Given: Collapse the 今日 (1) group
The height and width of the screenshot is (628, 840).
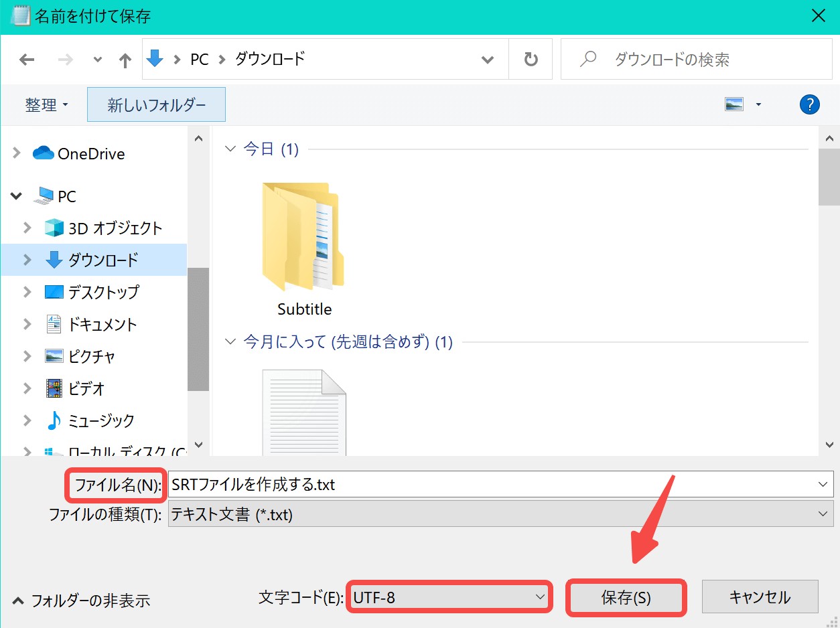Looking at the screenshot, I should click(x=231, y=149).
